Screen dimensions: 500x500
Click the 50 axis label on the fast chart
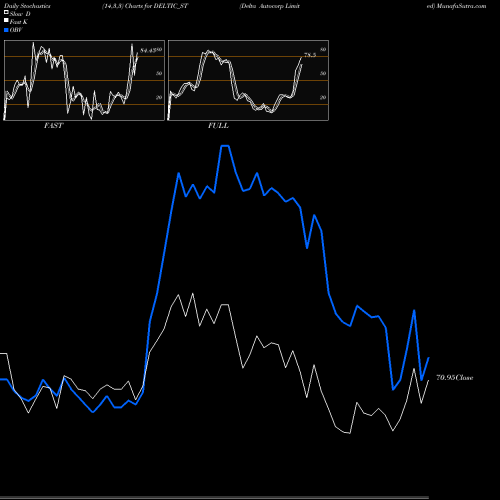coord(159,73)
